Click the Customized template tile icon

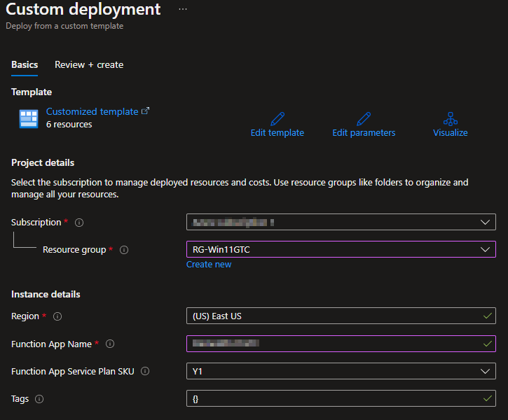(29, 119)
